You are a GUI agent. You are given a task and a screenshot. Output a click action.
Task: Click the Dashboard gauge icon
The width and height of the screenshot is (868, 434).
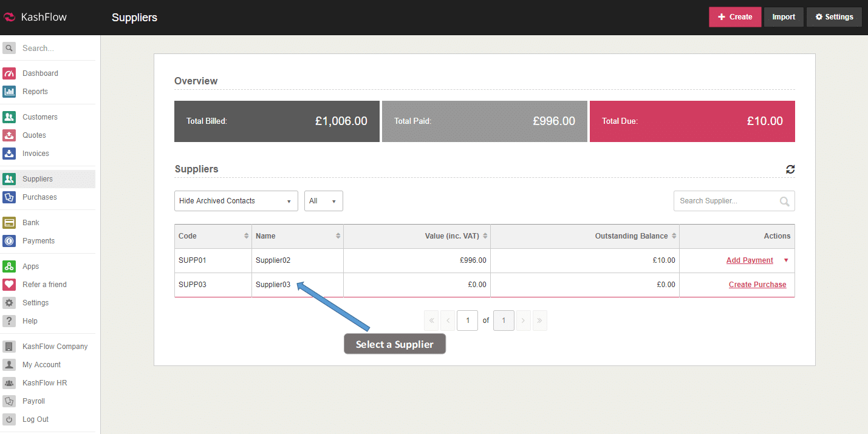pos(9,73)
